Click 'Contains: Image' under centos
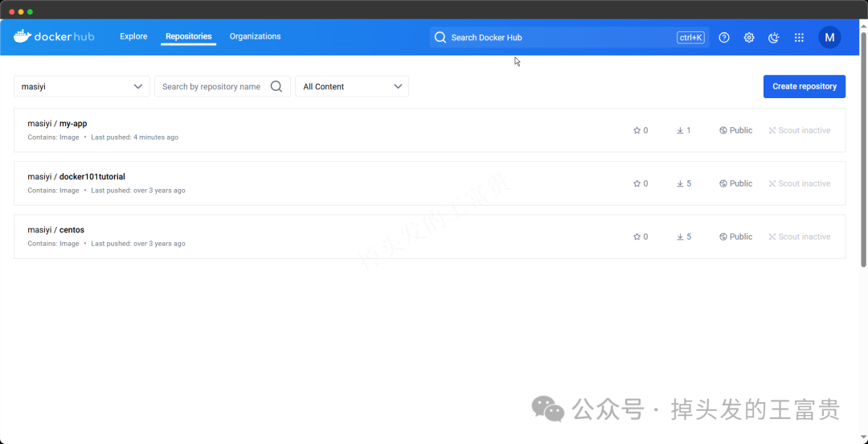Screen dimensions: 868x444 [53, 244]
